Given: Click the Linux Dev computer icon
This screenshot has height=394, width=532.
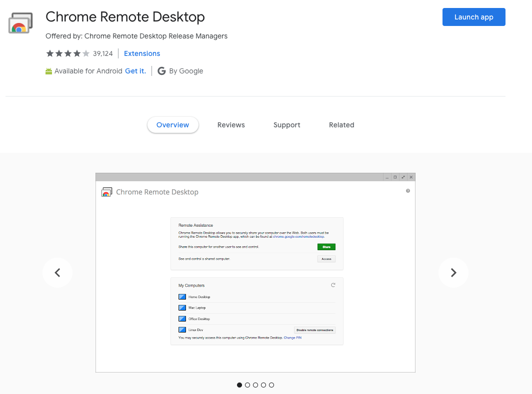Looking at the screenshot, I should click(x=182, y=330).
